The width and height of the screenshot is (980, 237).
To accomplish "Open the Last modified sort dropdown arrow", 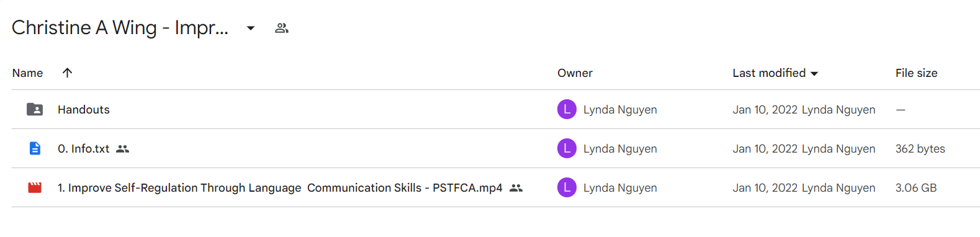I will click(x=814, y=74).
